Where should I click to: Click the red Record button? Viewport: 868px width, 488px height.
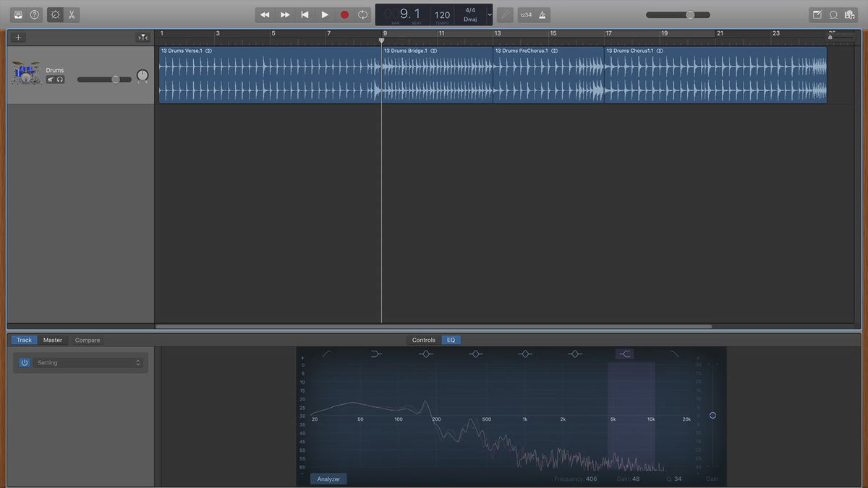pyautogui.click(x=344, y=14)
